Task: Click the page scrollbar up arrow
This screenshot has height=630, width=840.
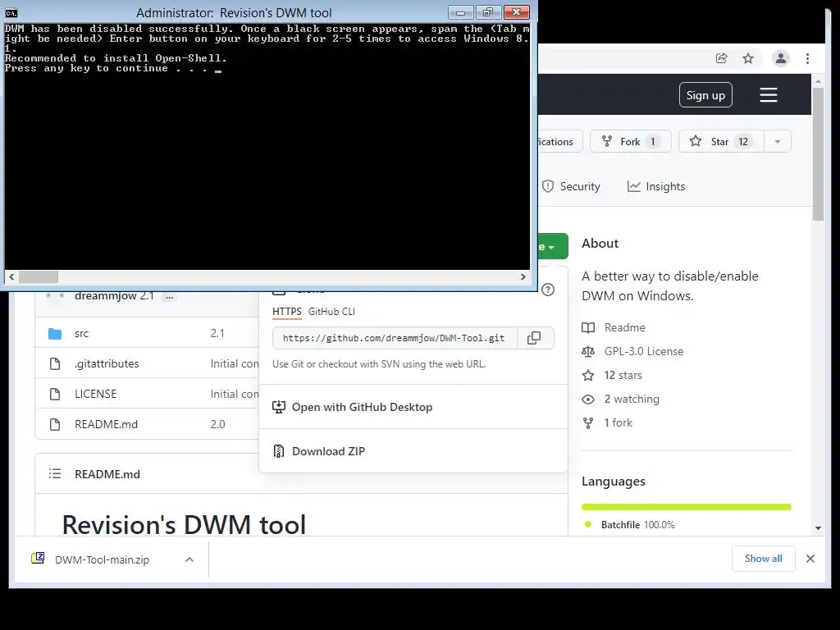Action: pos(818,81)
